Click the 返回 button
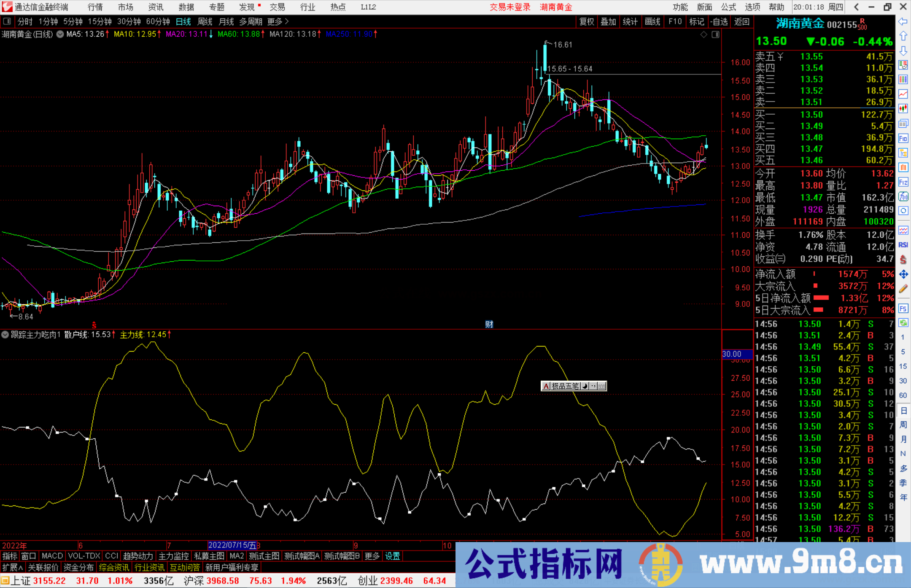Image resolution: width=911 pixels, height=588 pixels. 741,21
